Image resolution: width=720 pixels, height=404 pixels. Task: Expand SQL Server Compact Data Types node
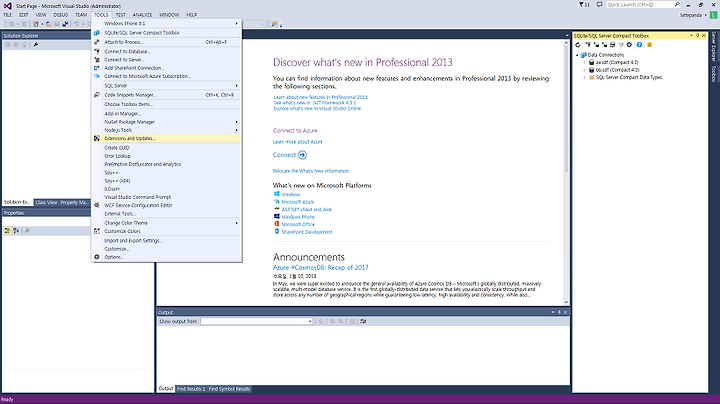coord(585,77)
